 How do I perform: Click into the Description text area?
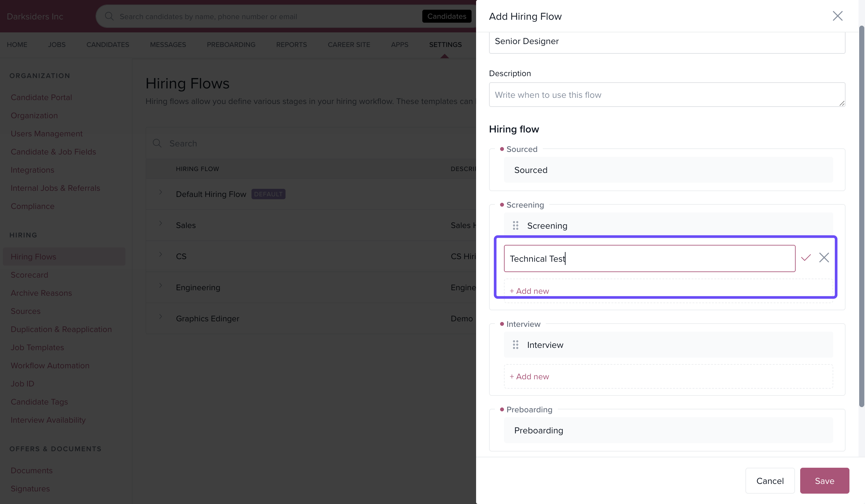[666, 95]
